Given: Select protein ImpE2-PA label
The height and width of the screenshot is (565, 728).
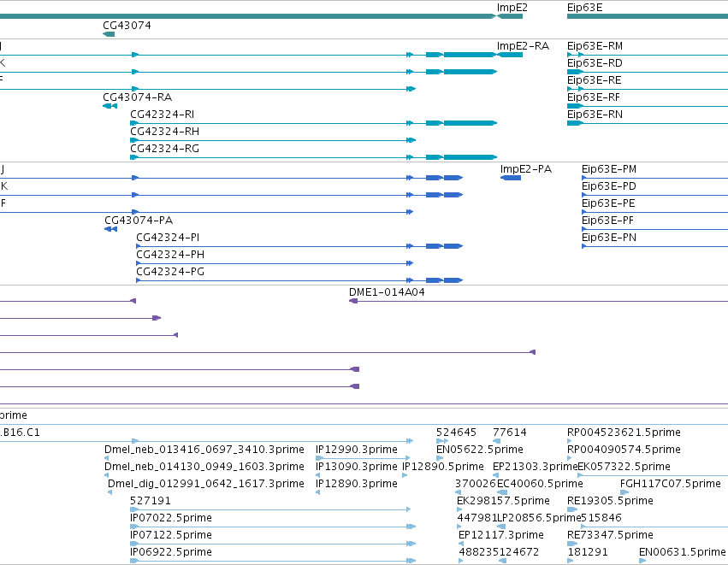Looking at the screenshot, I should tap(526, 169).
